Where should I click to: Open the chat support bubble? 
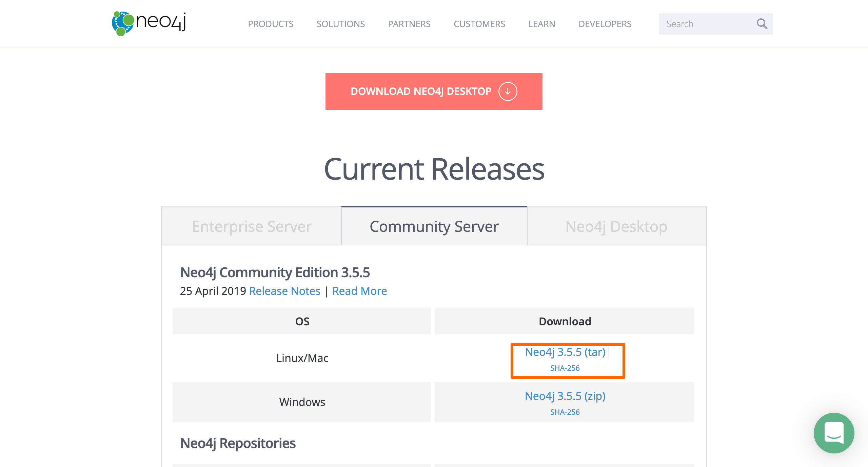[833, 433]
